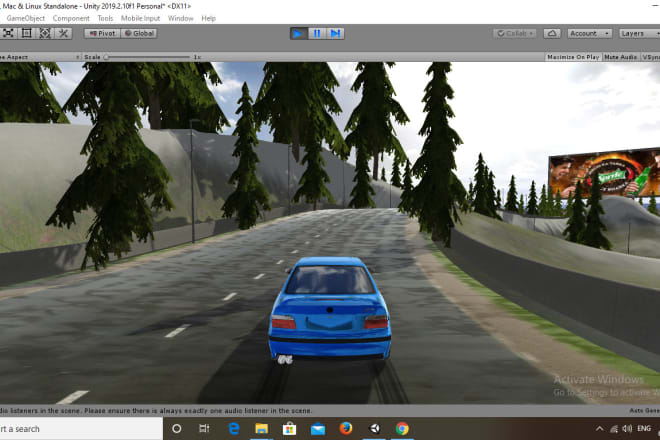Open the Account dropdown
Screen dimensions: 660x440
tap(589, 33)
